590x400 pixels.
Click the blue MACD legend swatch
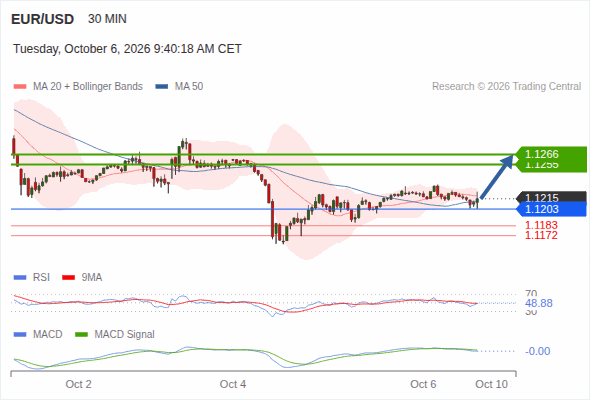pyautogui.click(x=20, y=335)
